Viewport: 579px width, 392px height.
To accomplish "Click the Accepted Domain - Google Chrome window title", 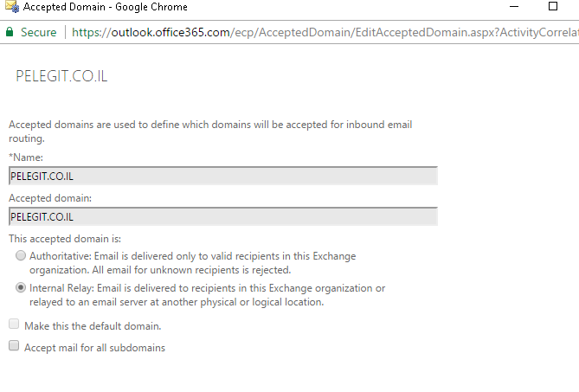I will pyautogui.click(x=106, y=7).
